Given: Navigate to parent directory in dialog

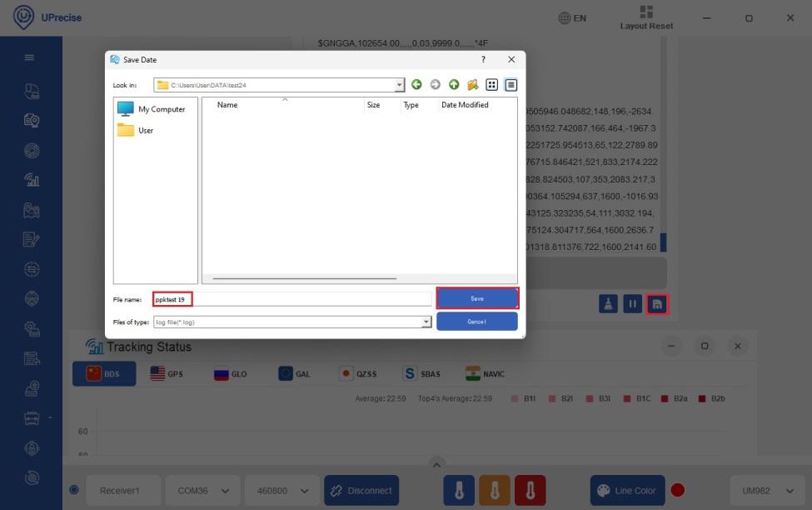Looking at the screenshot, I should (x=454, y=85).
